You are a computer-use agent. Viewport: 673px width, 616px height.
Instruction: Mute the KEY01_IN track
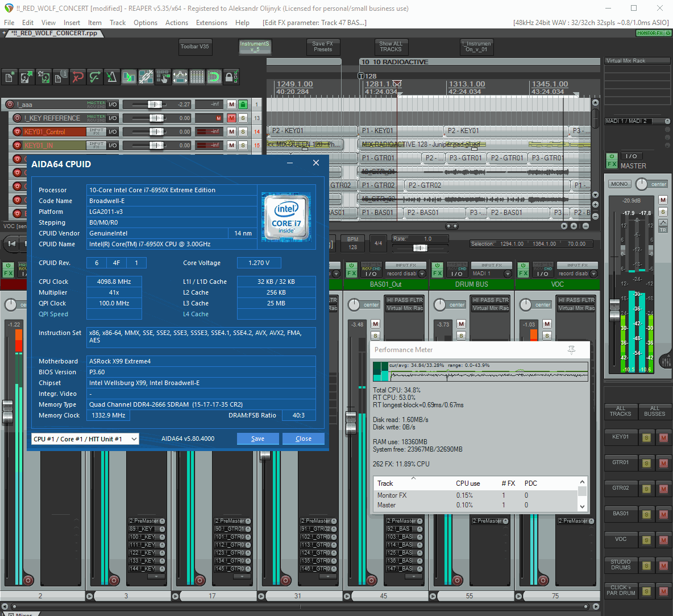pyautogui.click(x=231, y=145)
